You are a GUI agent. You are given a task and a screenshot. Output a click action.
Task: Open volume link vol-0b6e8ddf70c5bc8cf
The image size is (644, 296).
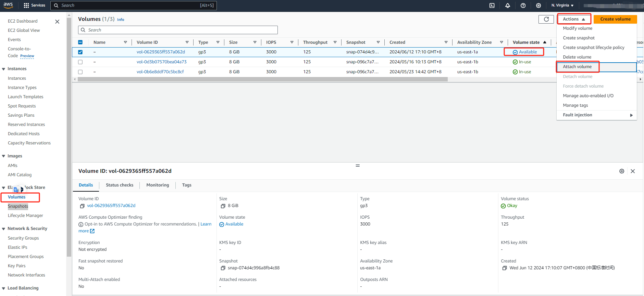[160, 72]
